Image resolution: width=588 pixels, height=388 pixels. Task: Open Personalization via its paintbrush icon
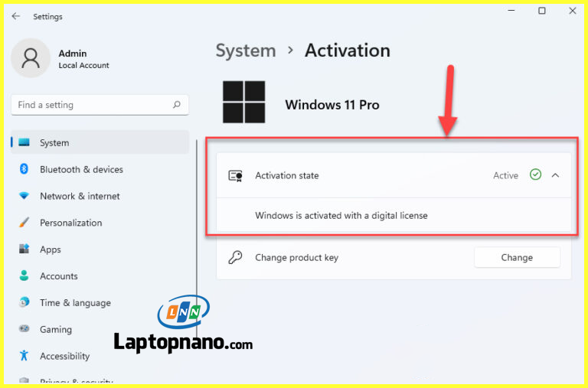(x=24, y=222)
